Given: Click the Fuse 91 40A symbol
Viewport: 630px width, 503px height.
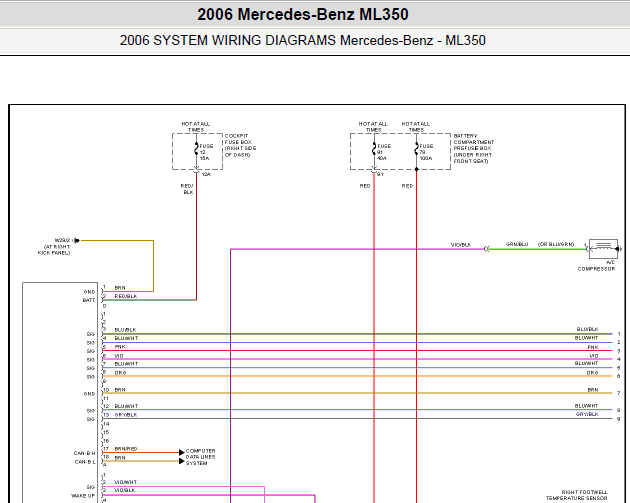Looking at the screenshot, I should coord(374,149).
